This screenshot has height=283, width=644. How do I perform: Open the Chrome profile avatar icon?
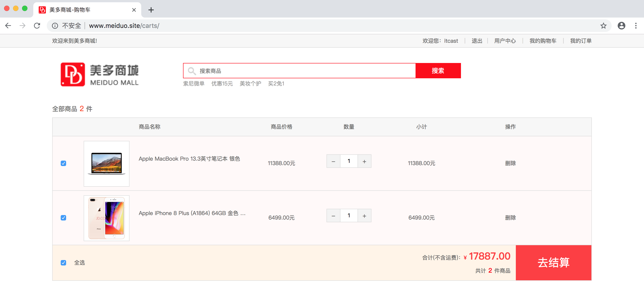(621, 25)
